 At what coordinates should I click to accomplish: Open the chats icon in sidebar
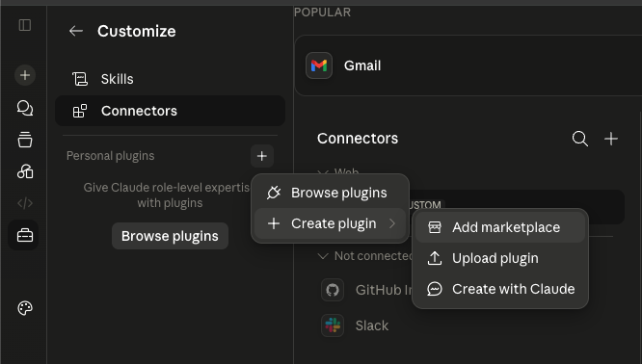25,108
